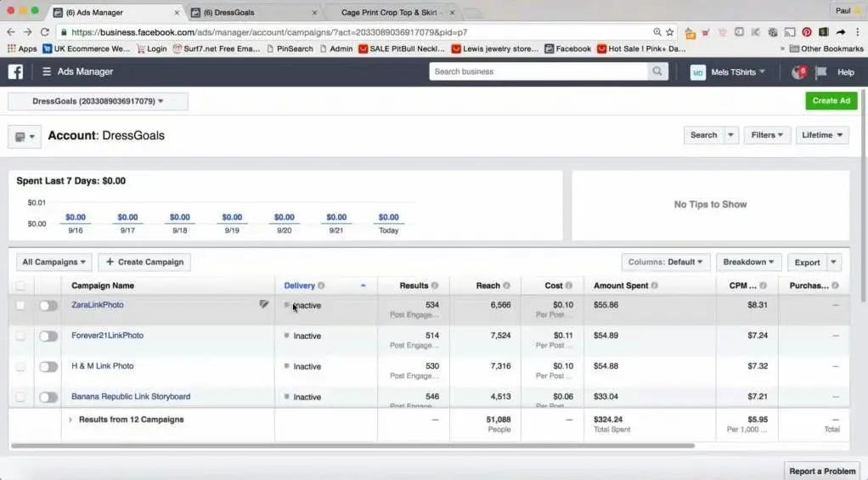Open the Export arrow dropdown
Viewport: 868px width, 480px height.
pos(834,262)
